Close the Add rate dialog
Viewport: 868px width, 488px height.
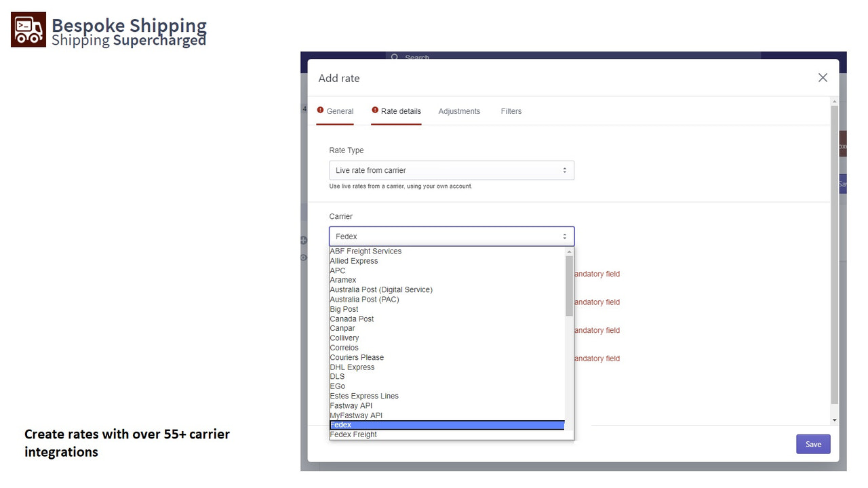[x=823, y=77]
